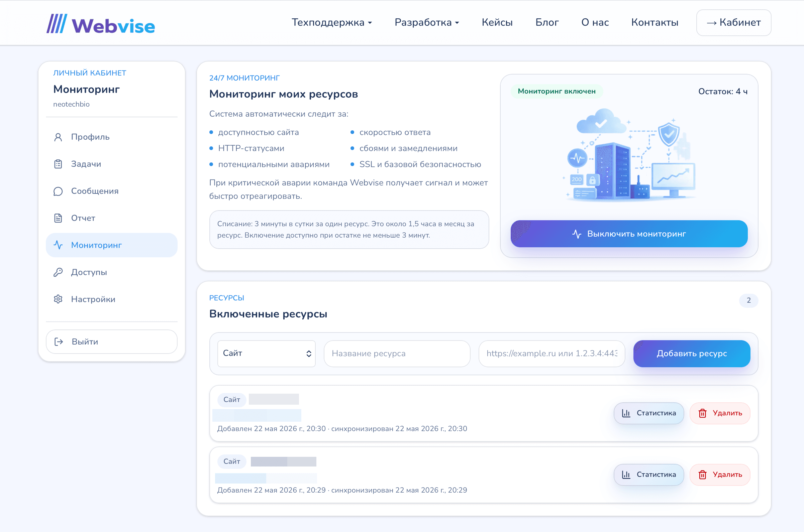Open the Контакты page
The height and width of the screenshot is (532, 804).
[x=655, y=22]
